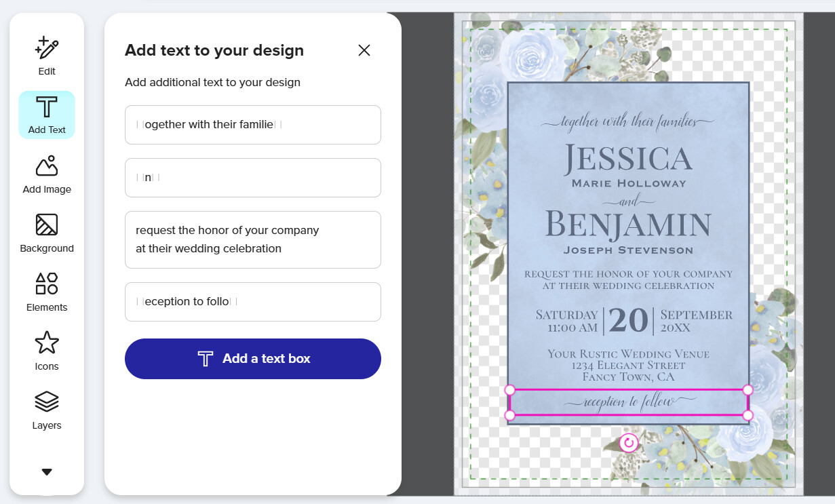Close the Add text panel

point(364,50)
